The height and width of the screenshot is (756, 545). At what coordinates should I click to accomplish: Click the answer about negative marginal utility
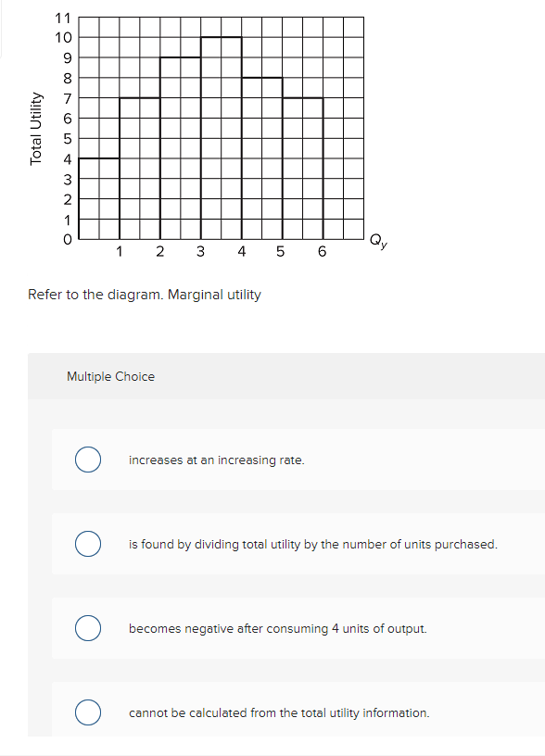pos(277,628)
